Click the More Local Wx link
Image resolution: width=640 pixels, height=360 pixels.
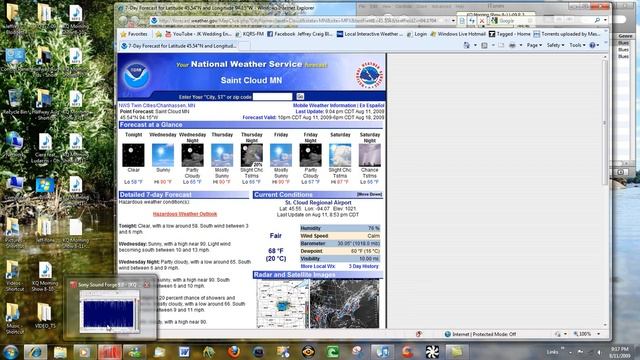(318, 266)
